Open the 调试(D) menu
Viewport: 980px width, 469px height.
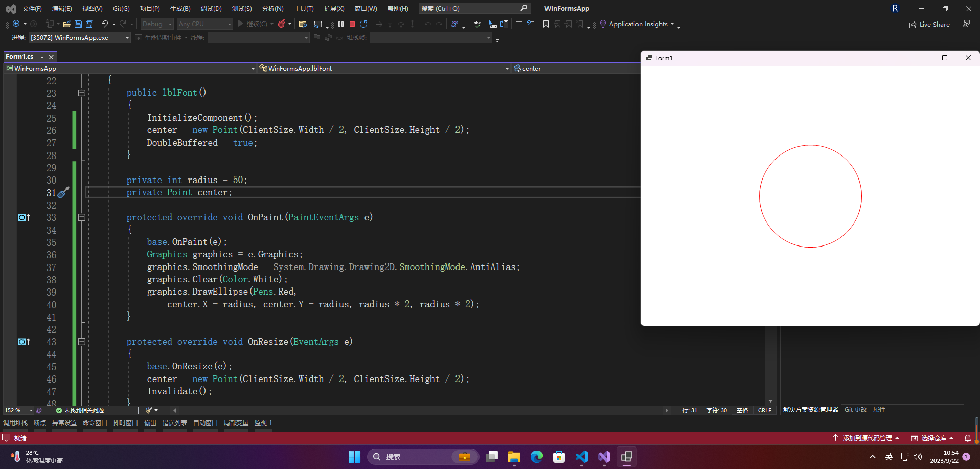(211, 8)
